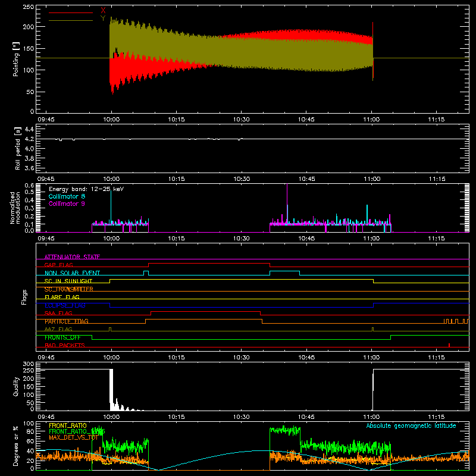Click the olive Y legend label
Image resolution: width=476 pixels, height=476 pixels.
pyautogui.click(x=103, y=18)
